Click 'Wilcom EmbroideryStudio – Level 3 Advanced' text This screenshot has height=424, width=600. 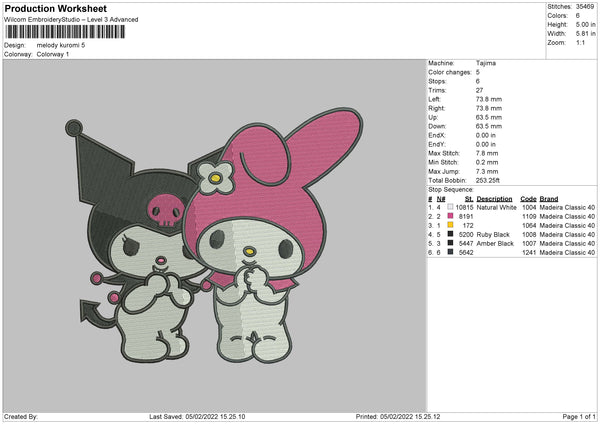pos(71,20)
